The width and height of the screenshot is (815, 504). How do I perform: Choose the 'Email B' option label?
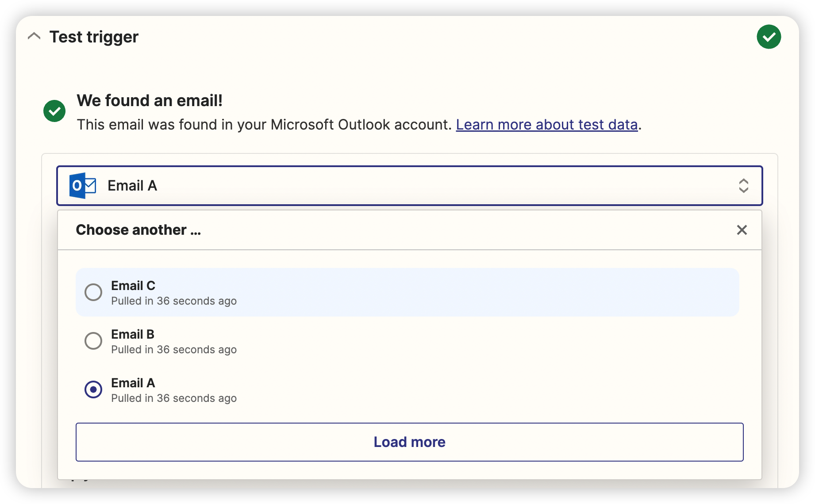(133, 334)
